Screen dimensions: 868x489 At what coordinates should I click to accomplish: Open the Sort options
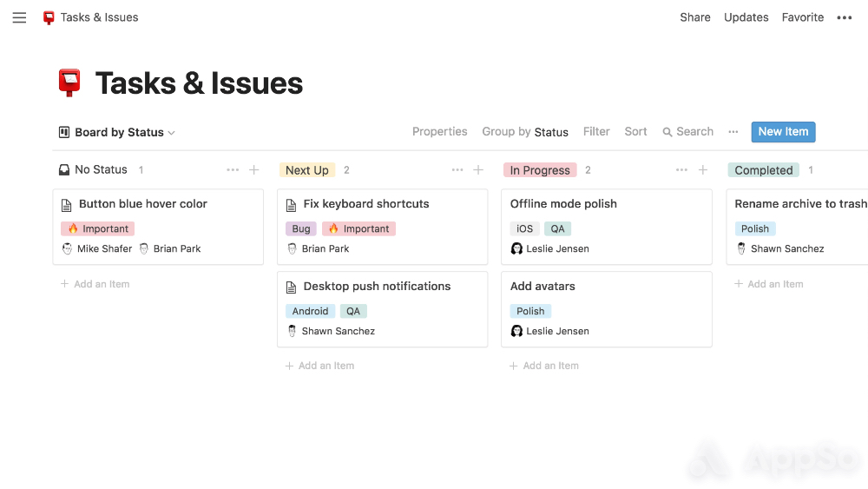[x=636, y=132]
